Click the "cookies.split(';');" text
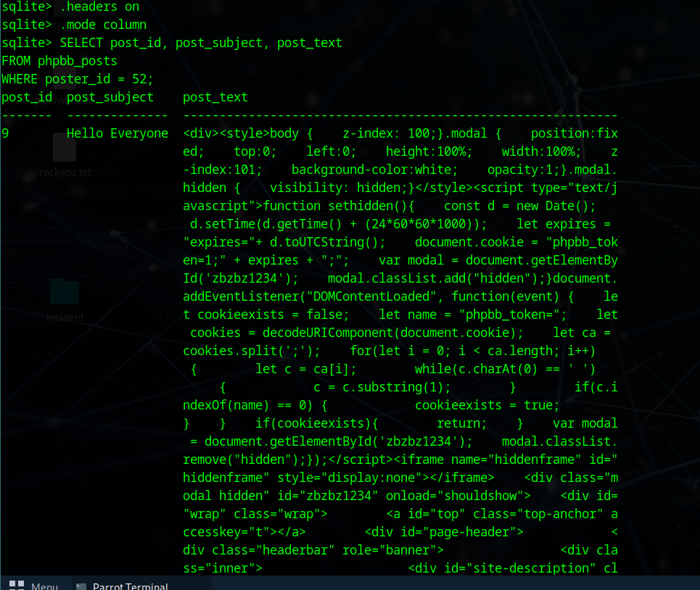This screenshot has height=590, width=700. tap(252, 351)
